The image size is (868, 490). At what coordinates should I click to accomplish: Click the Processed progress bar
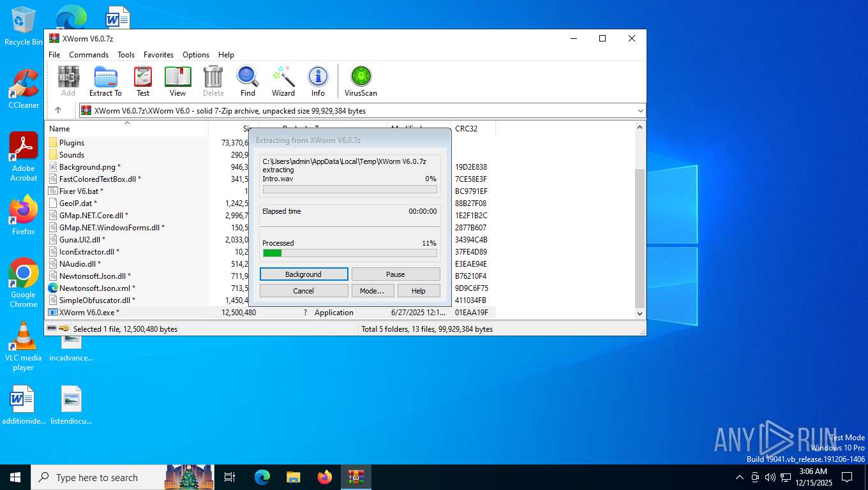[350, 253]
